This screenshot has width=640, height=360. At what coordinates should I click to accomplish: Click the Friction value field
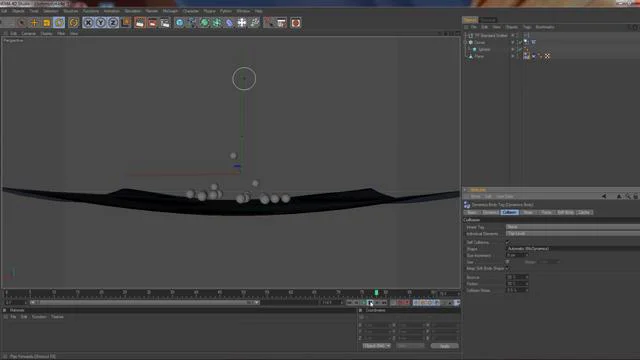pos(516,284)
